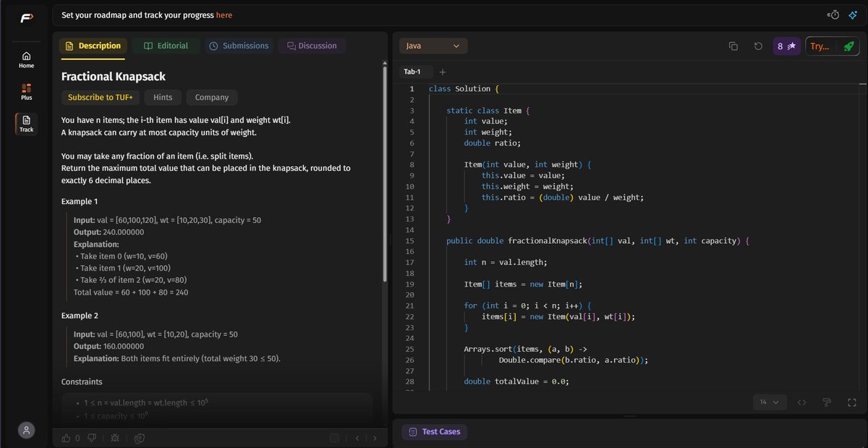Viewport: 868px width, 448px height.
Task: Click 'Arrays.sort(items, (a, b) ->' line
Action: [525, 349]
